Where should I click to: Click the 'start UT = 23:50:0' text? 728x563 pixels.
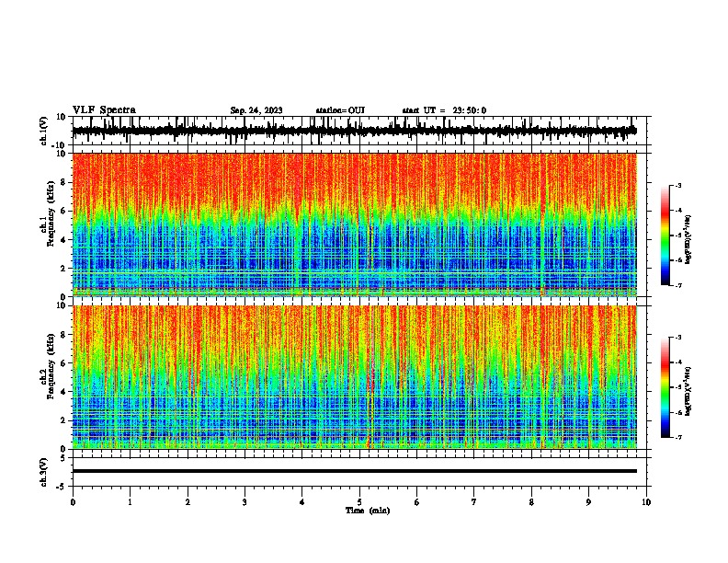click(444, 110)
